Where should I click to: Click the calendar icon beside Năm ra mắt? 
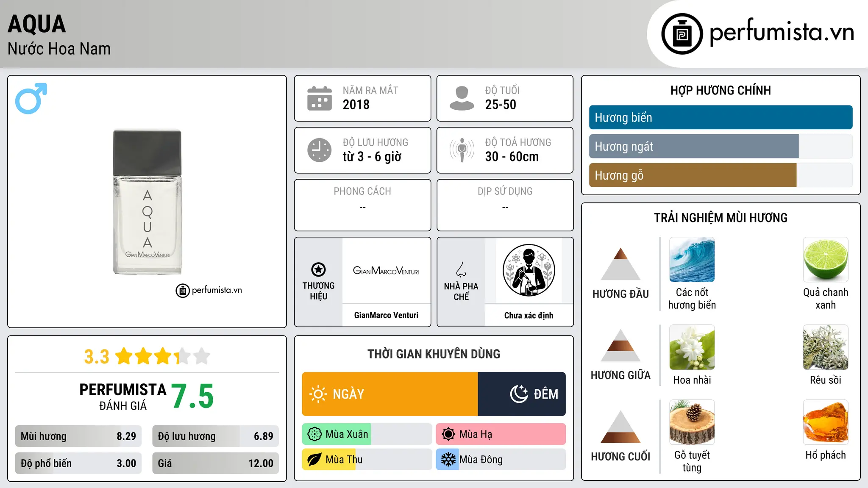[x=320, y=98]
